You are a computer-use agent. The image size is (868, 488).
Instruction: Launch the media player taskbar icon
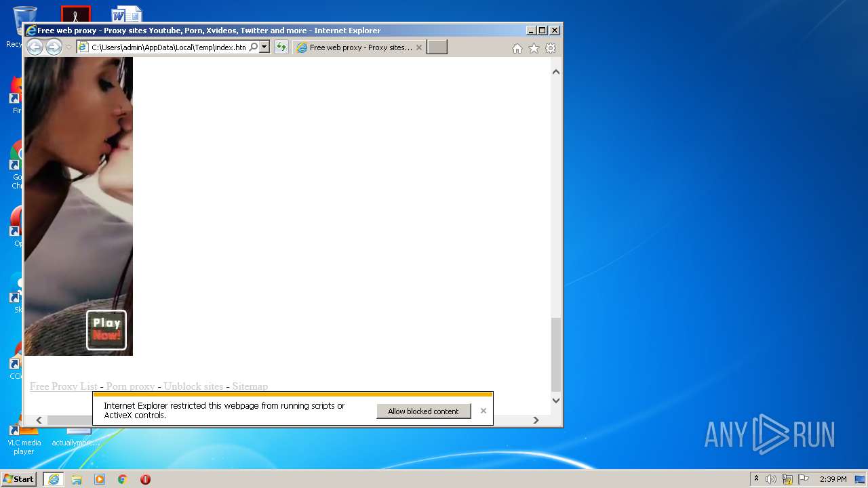(x=100, y=479)
